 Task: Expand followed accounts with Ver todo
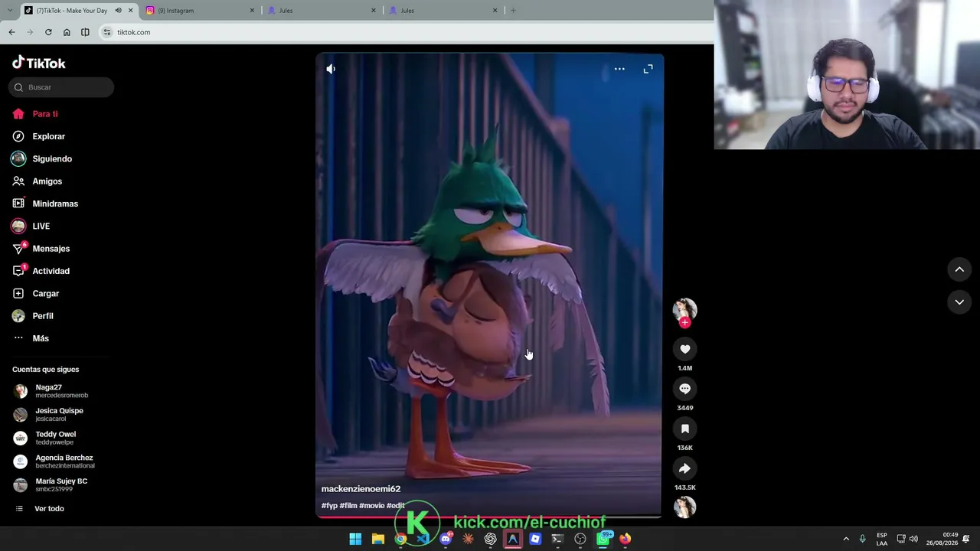click(39, 509)
